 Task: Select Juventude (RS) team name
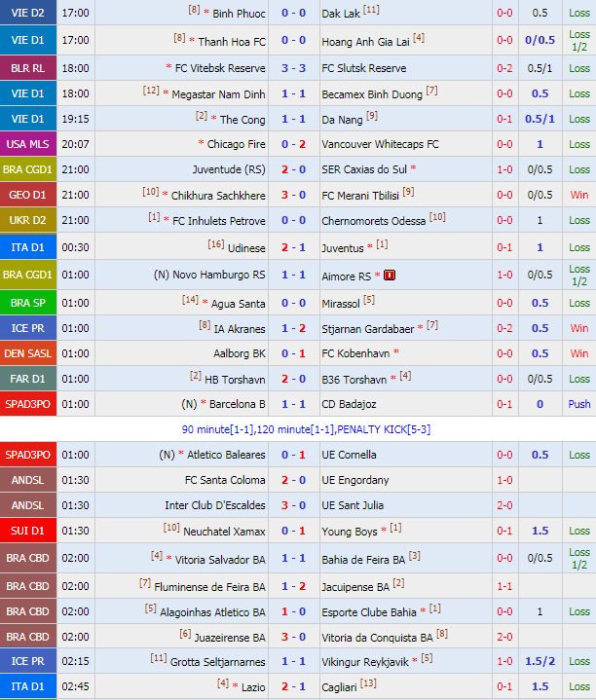click(x=229, y=169)
